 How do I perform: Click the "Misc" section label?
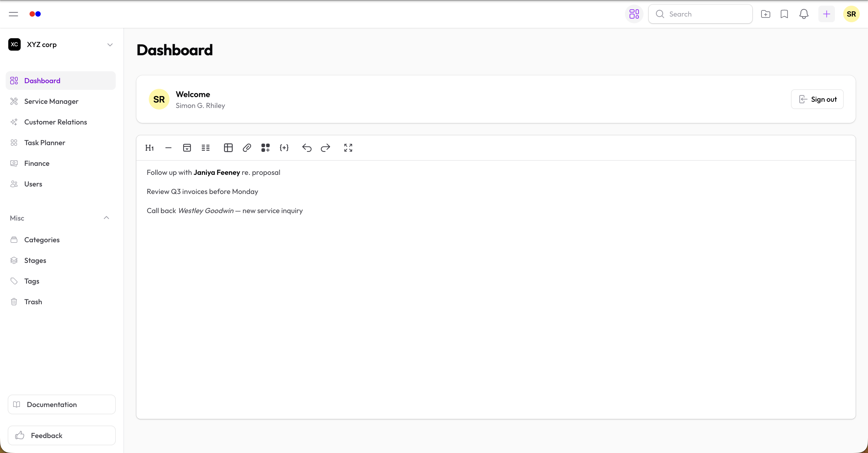(17, 218)
